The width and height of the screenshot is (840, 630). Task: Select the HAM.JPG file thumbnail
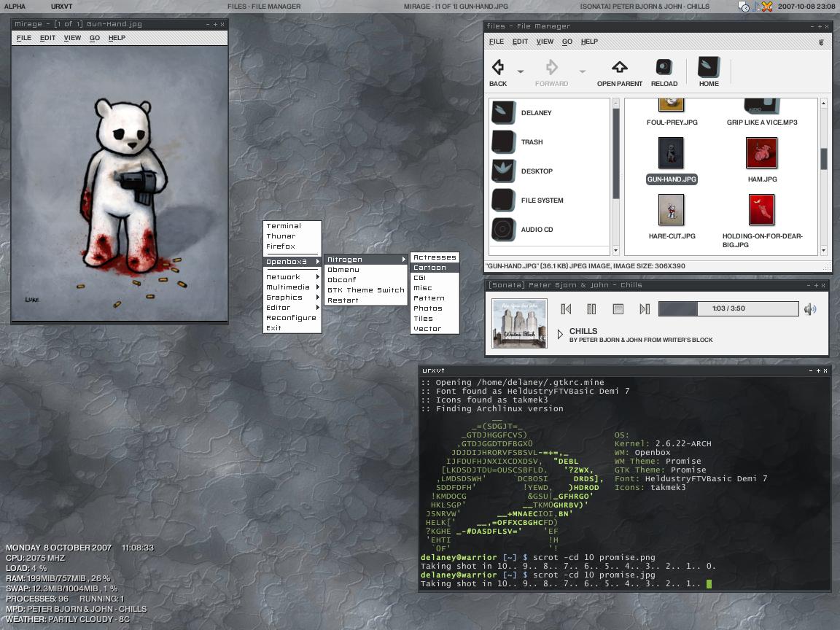pyautogui.click(x=761, y=152)
